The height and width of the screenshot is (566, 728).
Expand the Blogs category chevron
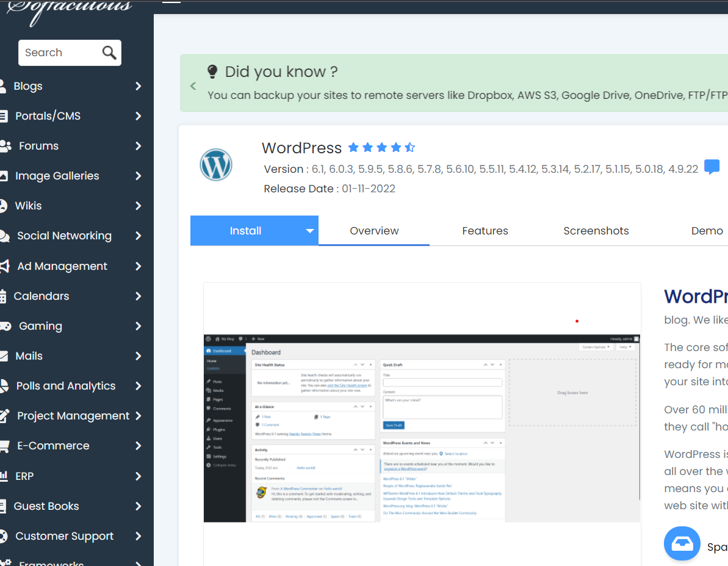[x=139, y=86]
